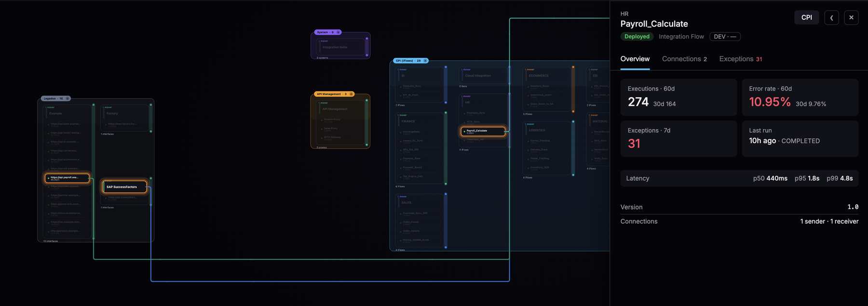Click the Last run 10h ago card
Screen dimensions: 868x306
coord(800,139)
